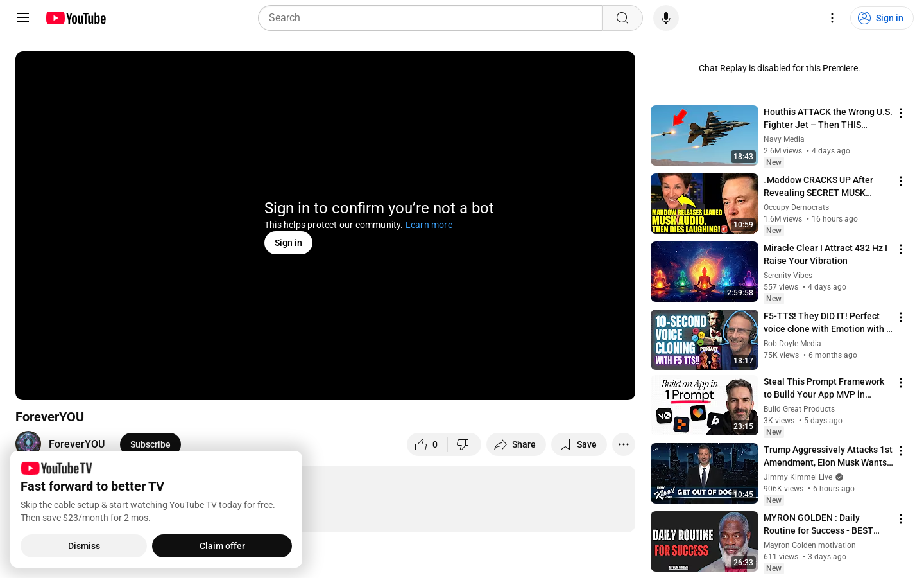Claim the YouTube TV offer
Viewport: 924px width, 578px height.
tap(222, 546)
